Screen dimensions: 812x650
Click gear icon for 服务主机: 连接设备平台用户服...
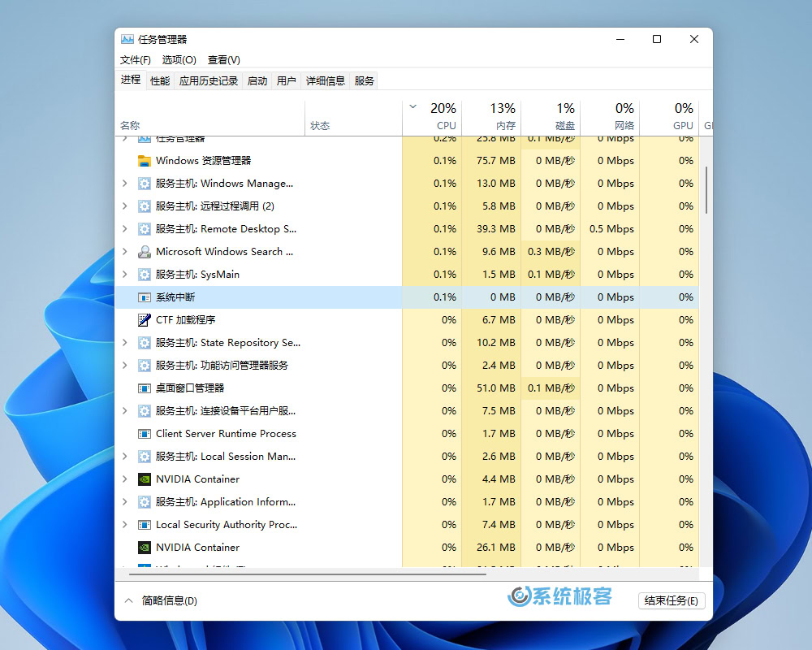coord(145,411)
